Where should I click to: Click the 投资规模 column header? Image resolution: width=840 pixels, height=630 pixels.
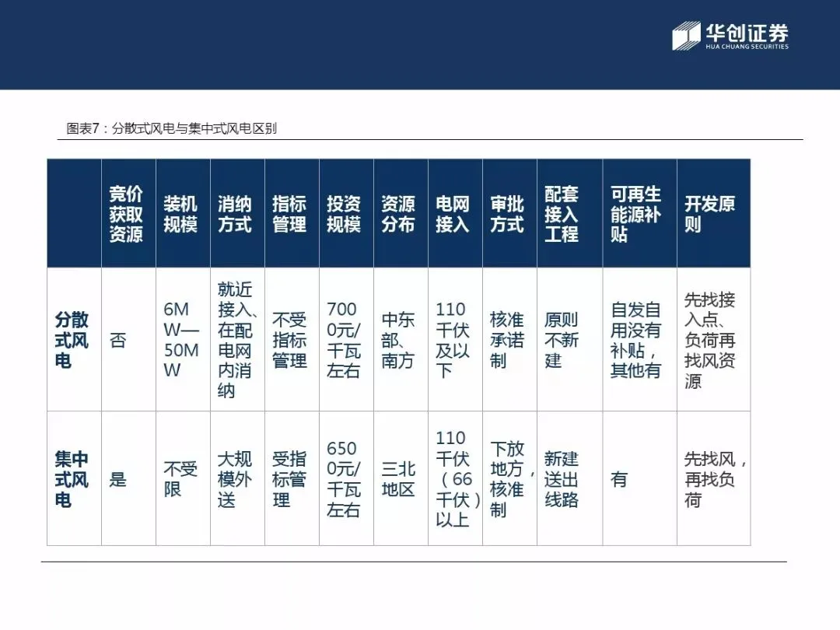coord(347,213)
